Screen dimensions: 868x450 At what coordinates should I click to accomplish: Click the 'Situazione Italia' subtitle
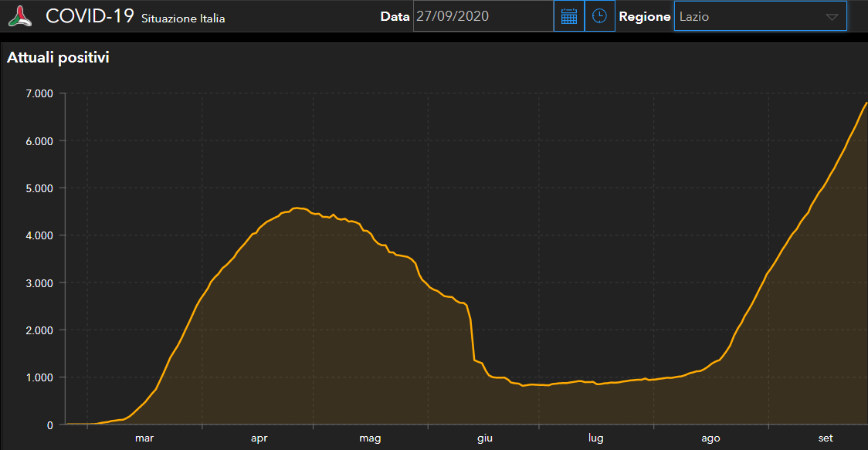[x=183, y=19]
